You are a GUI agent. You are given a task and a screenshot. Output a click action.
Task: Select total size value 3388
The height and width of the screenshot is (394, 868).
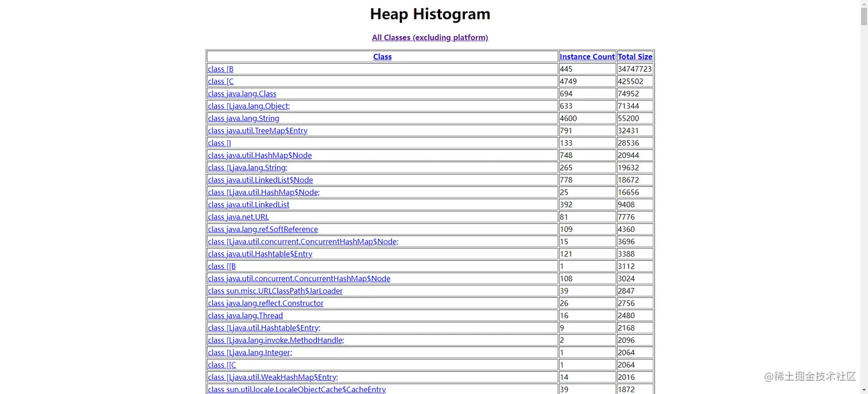pos(626,254)
